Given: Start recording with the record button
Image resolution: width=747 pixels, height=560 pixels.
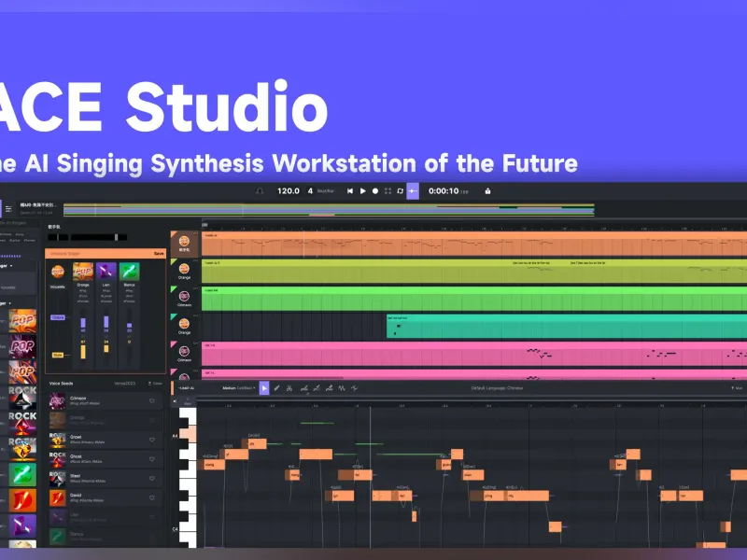Looking at the screenshot, I should point(375,191).
